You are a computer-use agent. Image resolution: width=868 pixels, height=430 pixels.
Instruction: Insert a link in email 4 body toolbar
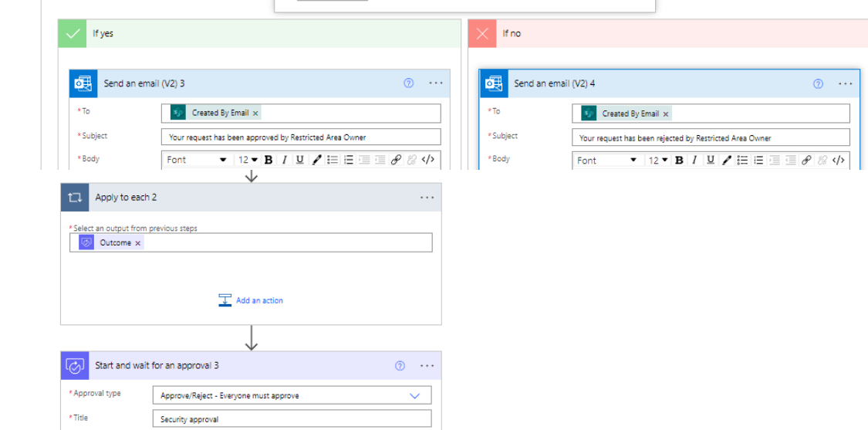tap(806, 160)
